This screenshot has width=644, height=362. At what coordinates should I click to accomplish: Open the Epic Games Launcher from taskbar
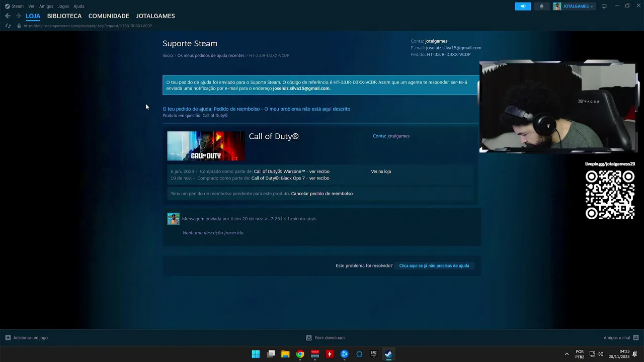374,354
